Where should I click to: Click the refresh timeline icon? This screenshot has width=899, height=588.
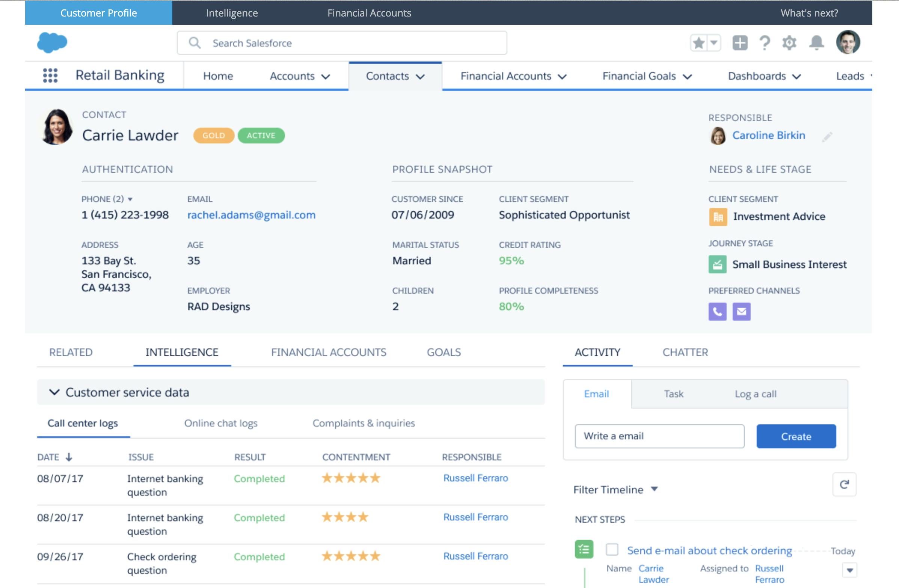point(844,484)
